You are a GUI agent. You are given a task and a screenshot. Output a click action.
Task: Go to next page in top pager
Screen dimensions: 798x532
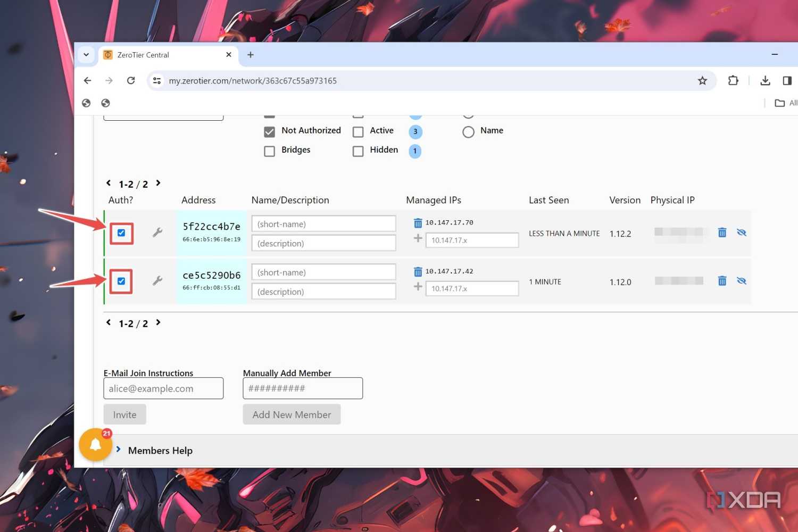[x=158, y=183]
